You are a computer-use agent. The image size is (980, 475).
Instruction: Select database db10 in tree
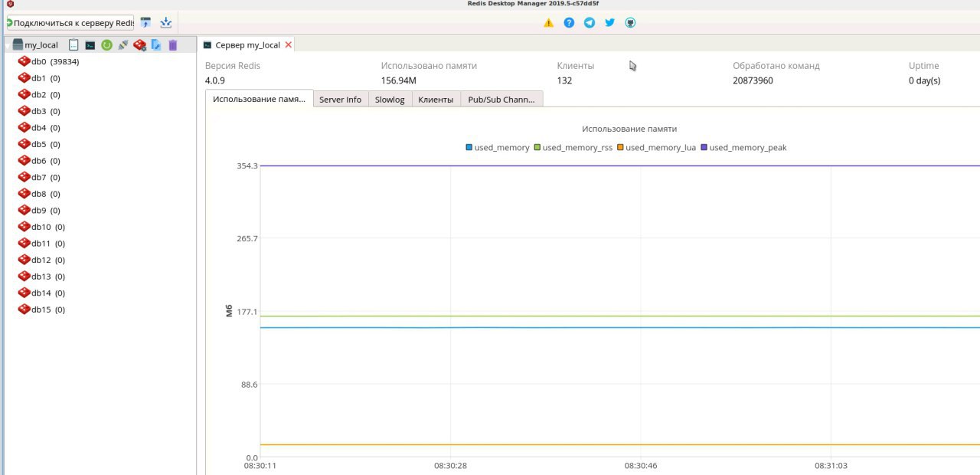tap(42, 227)
